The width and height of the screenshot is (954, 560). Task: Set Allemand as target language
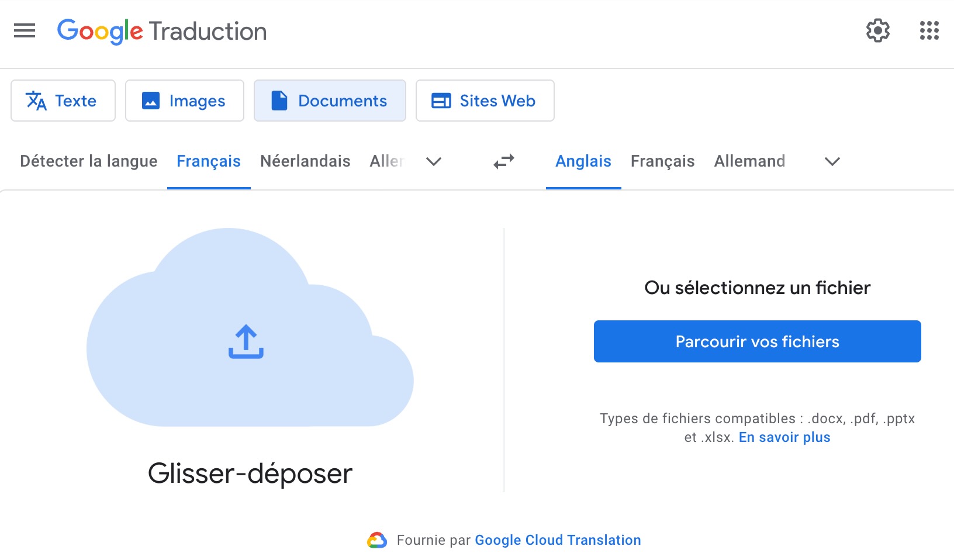click(749, 161)
